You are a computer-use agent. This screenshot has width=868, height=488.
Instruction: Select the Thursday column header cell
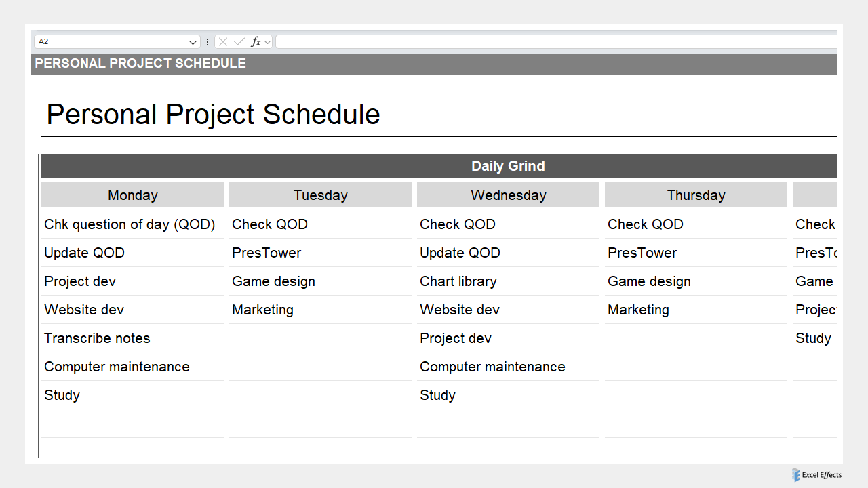click(x=696, y=195)
